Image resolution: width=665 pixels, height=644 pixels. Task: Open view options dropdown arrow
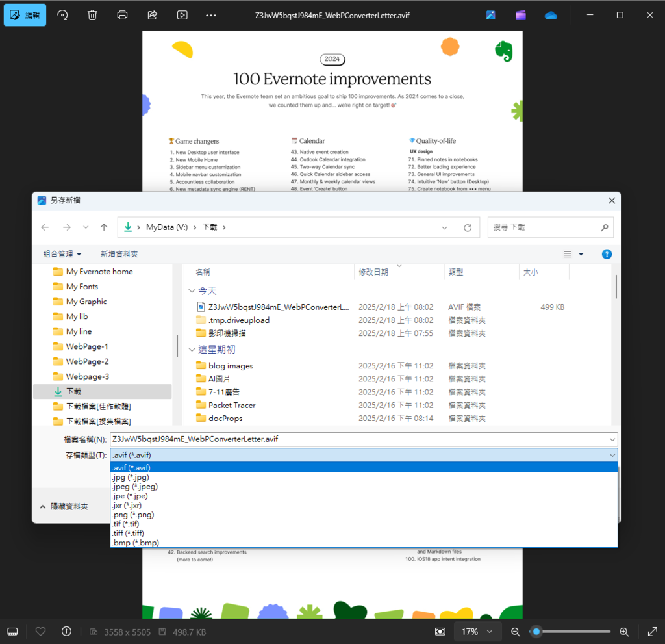click(581, 254)
